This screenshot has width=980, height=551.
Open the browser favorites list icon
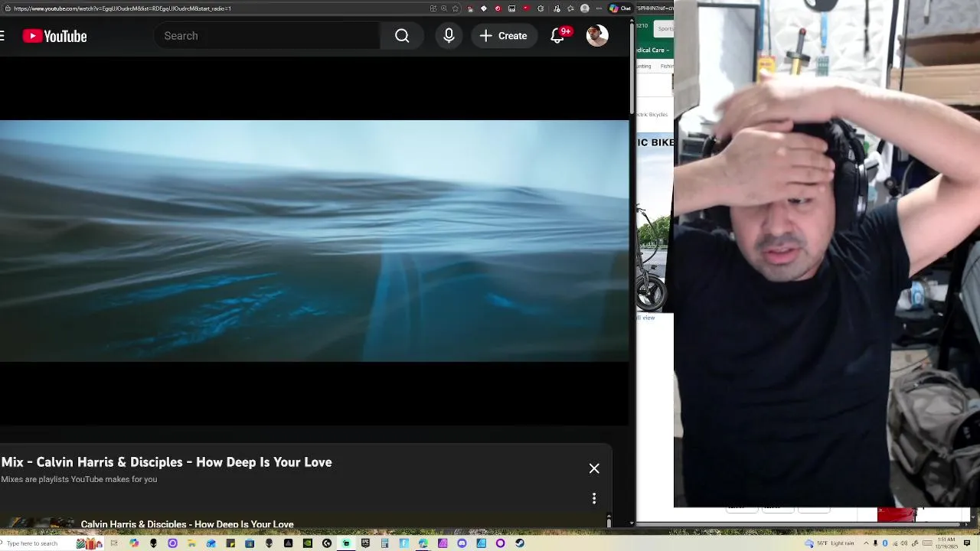tap(571, 8)
